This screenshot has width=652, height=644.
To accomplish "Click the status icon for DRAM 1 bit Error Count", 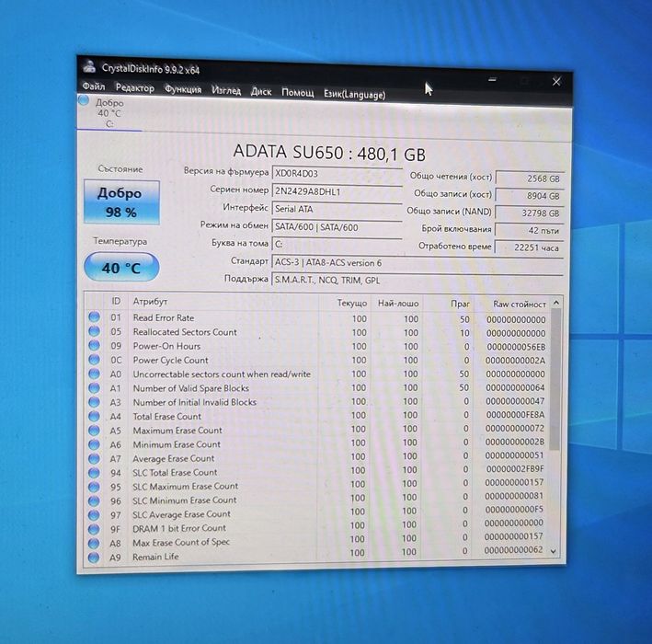I will click(x=95, y=529).
